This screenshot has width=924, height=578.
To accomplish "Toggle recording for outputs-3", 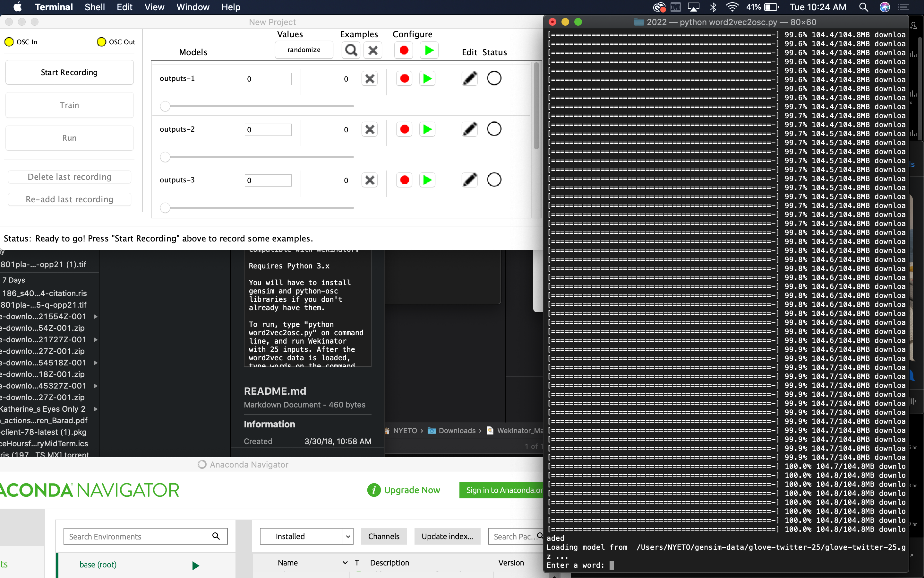I will point(404,180).
